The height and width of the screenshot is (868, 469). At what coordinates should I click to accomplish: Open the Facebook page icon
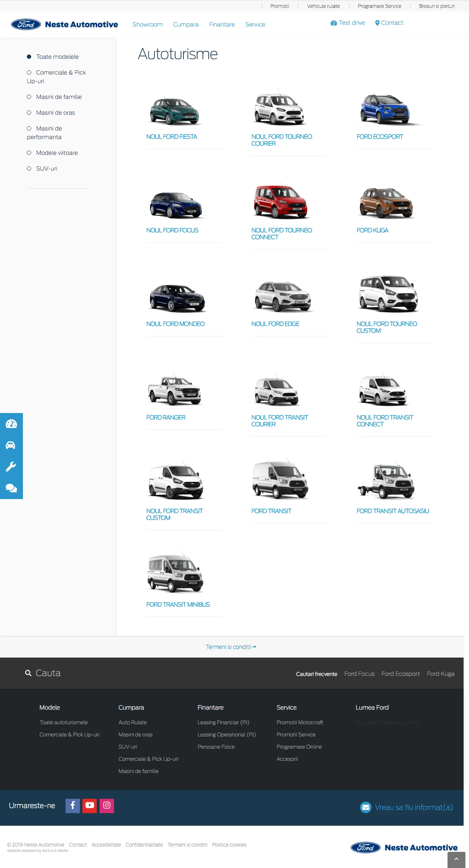point(73,806)
